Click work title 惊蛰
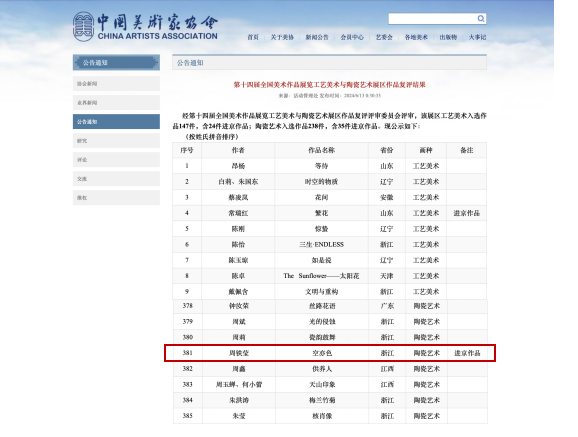578x437 pixels. [x=321, y=229]
